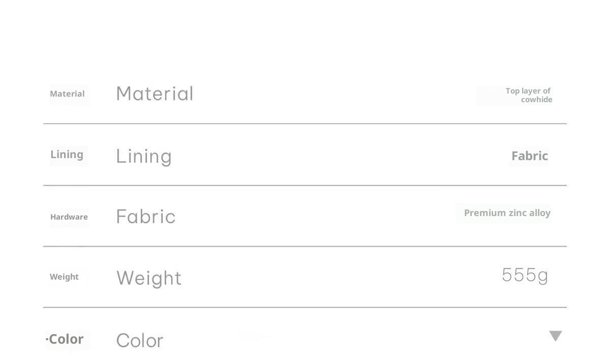Screen dimensions: 610x364
Task: Click the small Hardware tag label
Action: (x=69, y=217)
